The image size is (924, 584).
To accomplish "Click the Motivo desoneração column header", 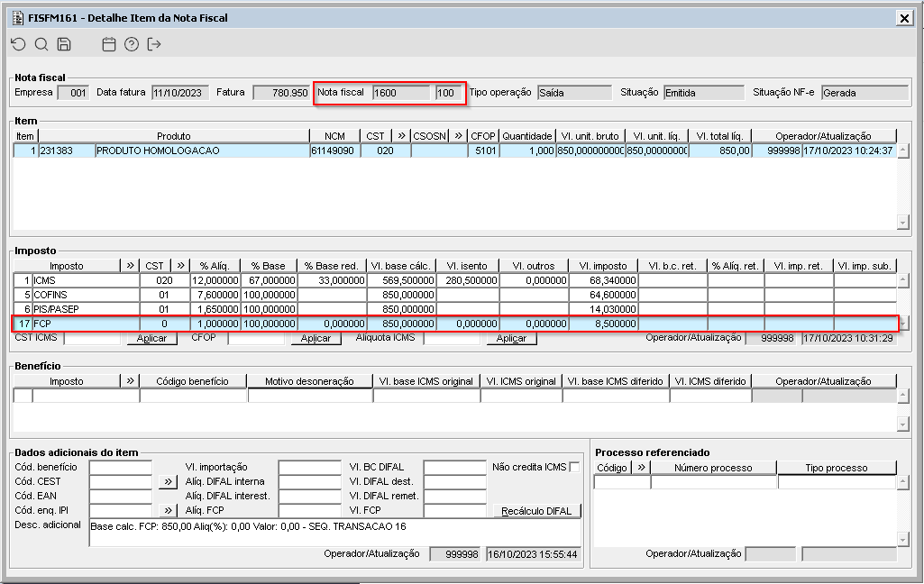I will (310, 381).
